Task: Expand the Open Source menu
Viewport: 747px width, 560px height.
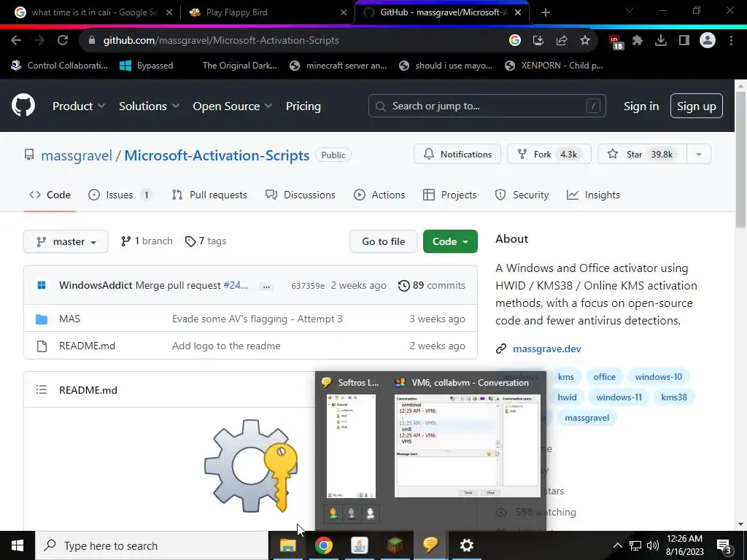Action: pos(233,106)
